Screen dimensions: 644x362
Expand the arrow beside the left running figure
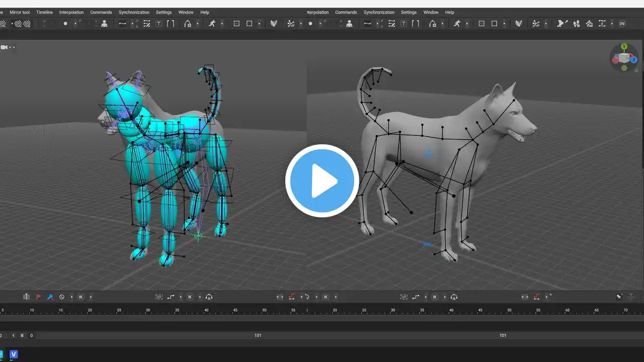[x=222, y=24]
